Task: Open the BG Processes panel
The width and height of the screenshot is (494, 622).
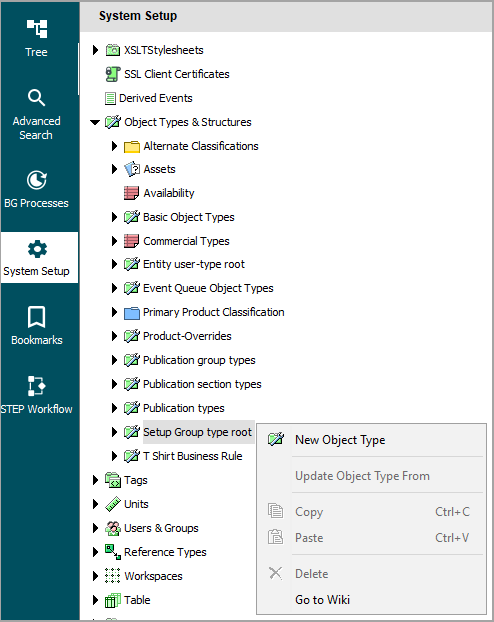Action: pyautogui.click(x=37, y=190)
